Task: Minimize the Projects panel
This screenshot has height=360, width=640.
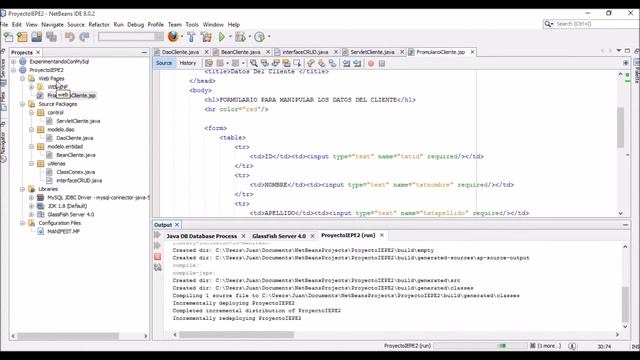Action: tap(144, 52)
